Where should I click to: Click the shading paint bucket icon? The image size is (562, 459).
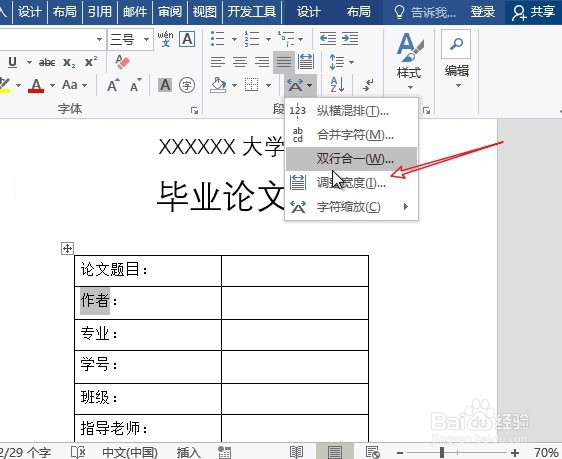pos(218,85)
